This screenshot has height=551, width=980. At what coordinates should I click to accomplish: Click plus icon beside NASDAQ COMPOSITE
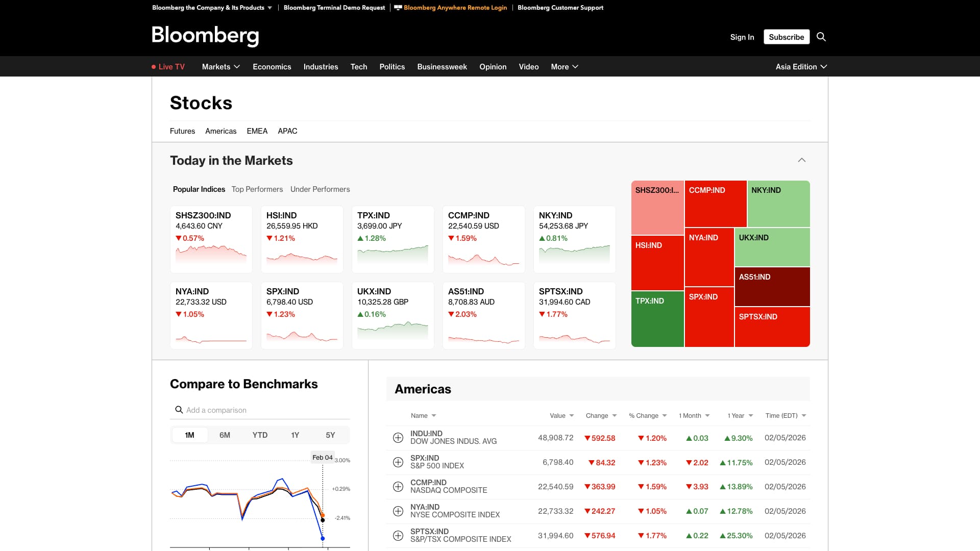(x=398, y=487)
